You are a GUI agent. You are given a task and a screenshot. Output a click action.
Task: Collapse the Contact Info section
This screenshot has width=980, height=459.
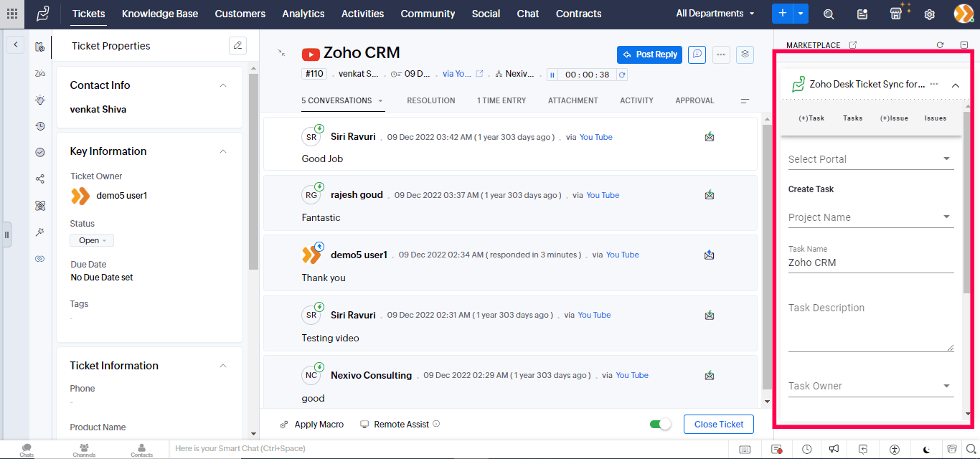(223, 85)
